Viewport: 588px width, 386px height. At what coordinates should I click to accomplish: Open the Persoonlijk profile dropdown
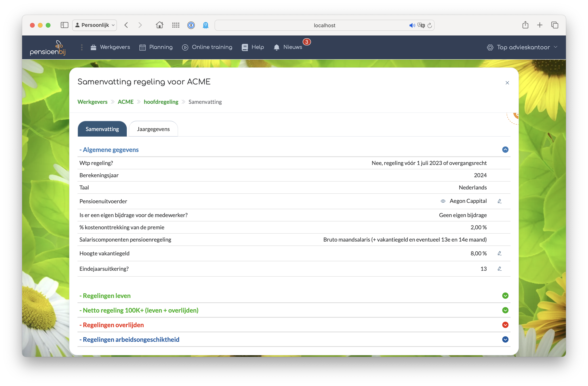coord(95,25)
